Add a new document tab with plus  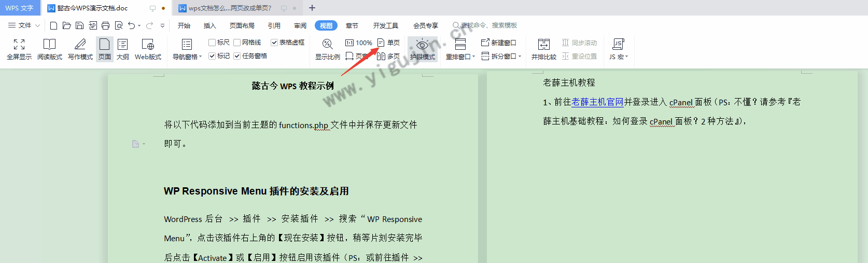(x=312, y=8)
